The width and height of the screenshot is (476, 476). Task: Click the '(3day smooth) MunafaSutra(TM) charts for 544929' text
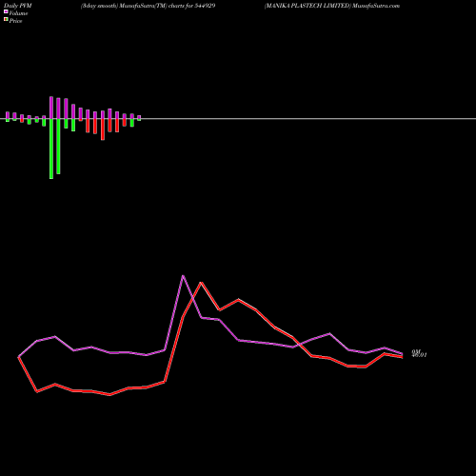[x=149, y=6]
